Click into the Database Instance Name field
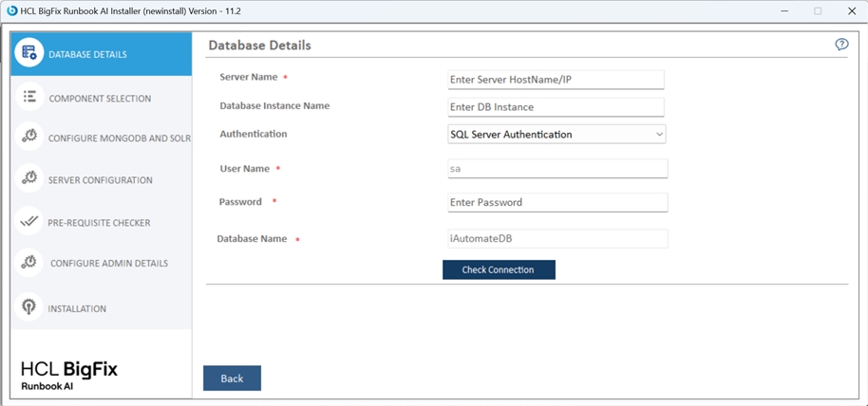The height and width of the screenshot is (406, 868). click(556, 107)
